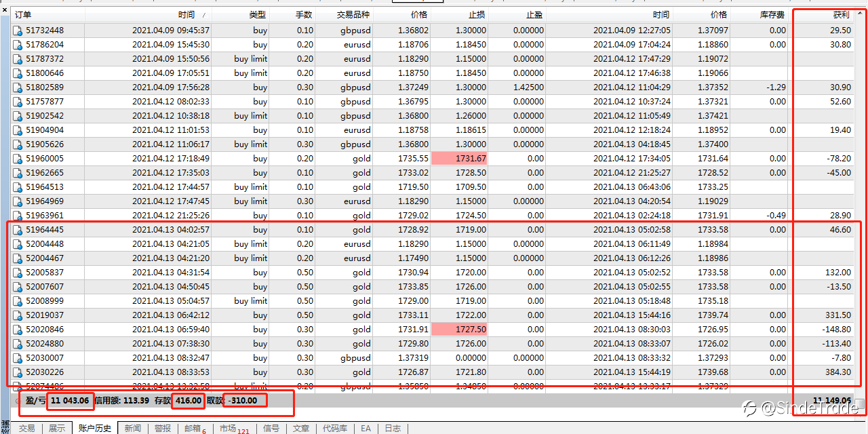Open the 日志 tab
Viewport: 868px width, 434px height.
(x=393, y=429)
